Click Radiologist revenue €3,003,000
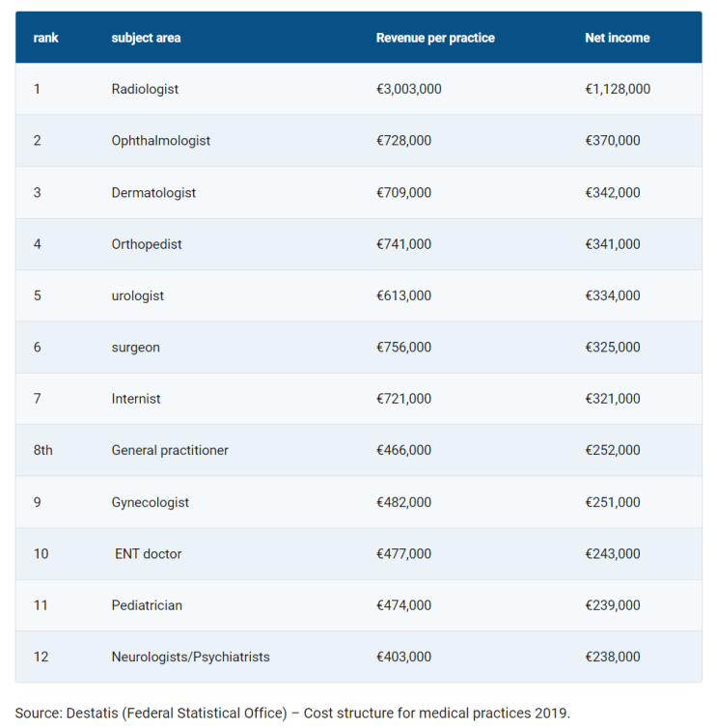The height and width of the screenshot is (728, 717). pyautogui.click(x=408, y=89)
